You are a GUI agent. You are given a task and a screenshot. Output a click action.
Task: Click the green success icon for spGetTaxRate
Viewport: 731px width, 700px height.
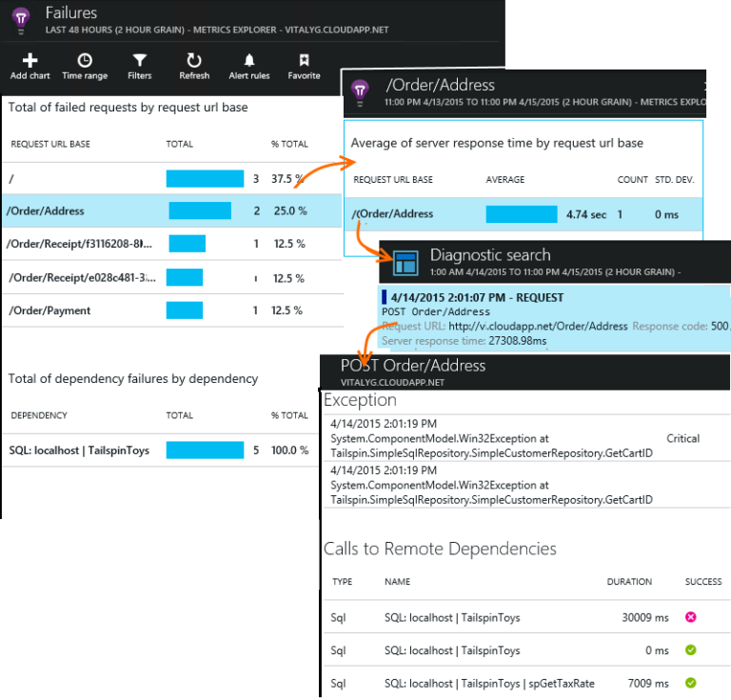point(690,683)
